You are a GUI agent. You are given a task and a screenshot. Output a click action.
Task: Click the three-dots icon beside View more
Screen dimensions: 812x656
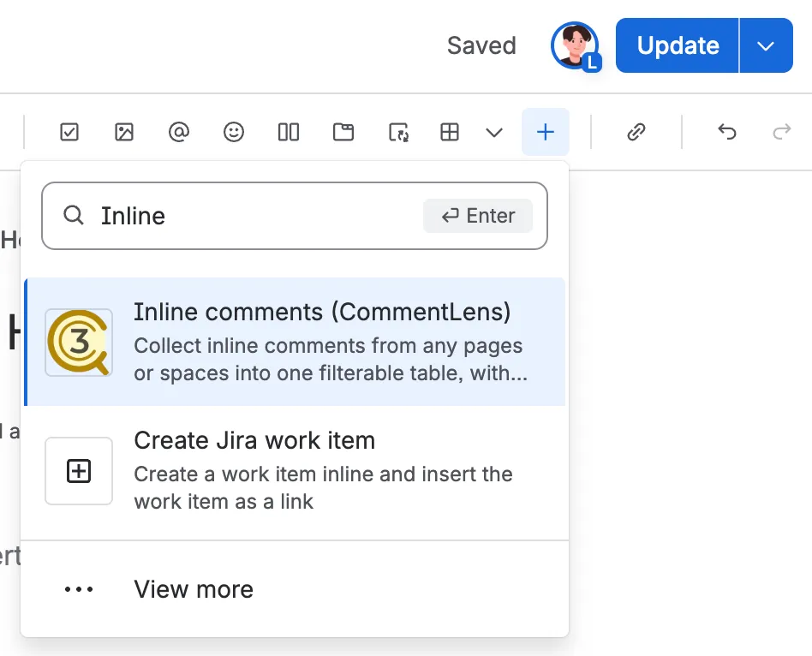point(79,589)
